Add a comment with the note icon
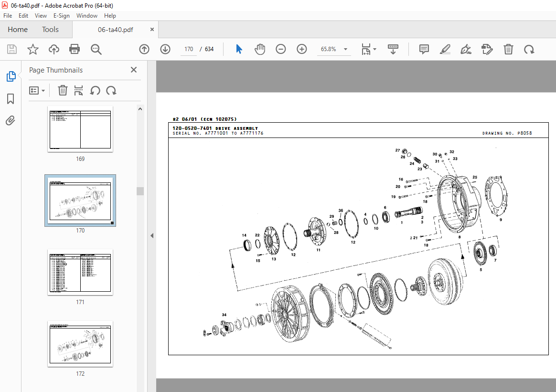The image size is (556, 392). (424, 49)
